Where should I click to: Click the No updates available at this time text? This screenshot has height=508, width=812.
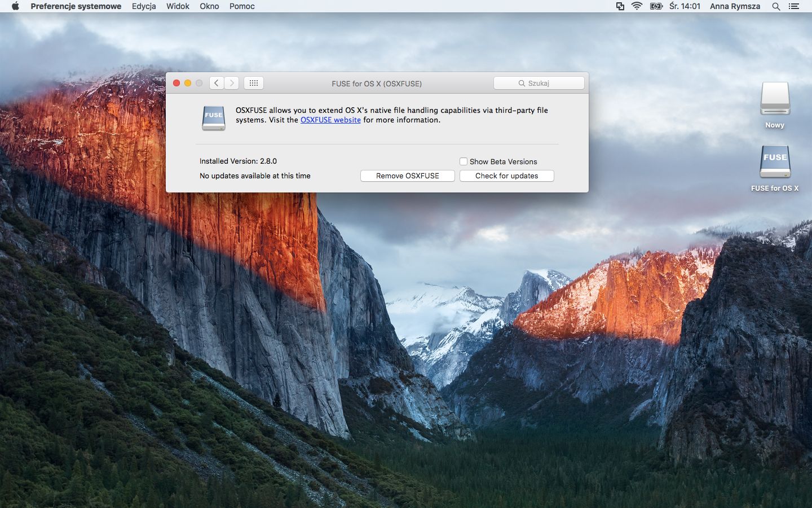(255, 176)
